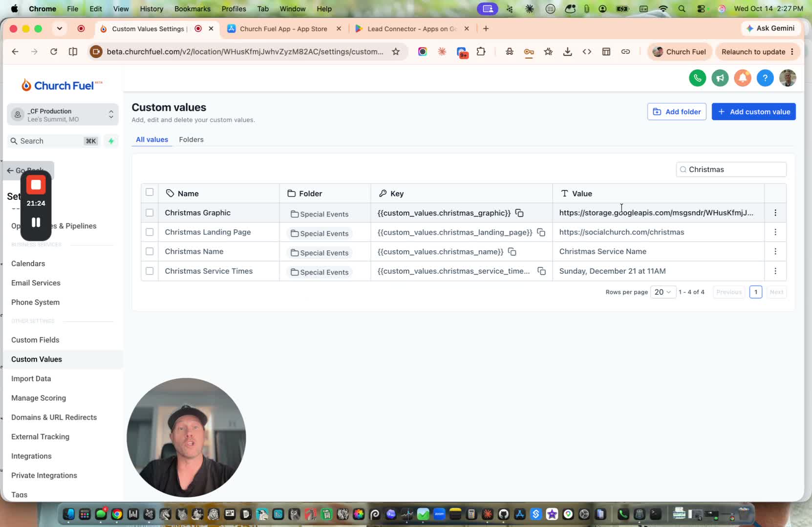Open Domains & URL Redirects settings

[54, 417]
